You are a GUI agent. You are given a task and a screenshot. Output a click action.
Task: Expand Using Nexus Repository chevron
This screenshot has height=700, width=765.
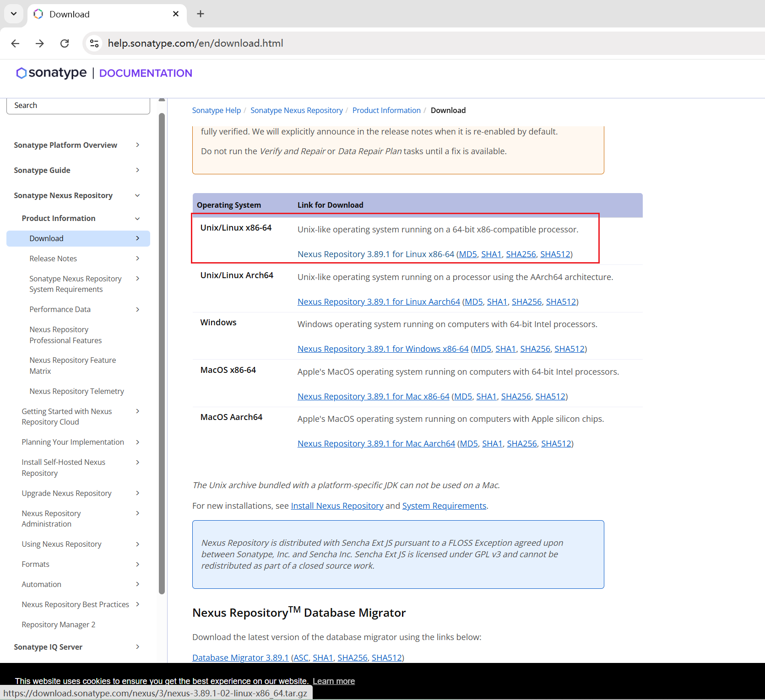(x=137, y=544)
